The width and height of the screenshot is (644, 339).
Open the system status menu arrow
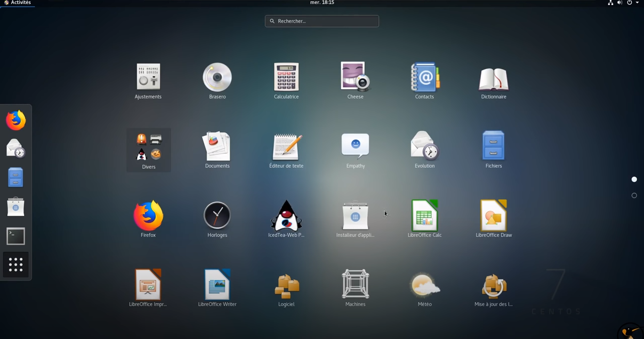point(637,3)
